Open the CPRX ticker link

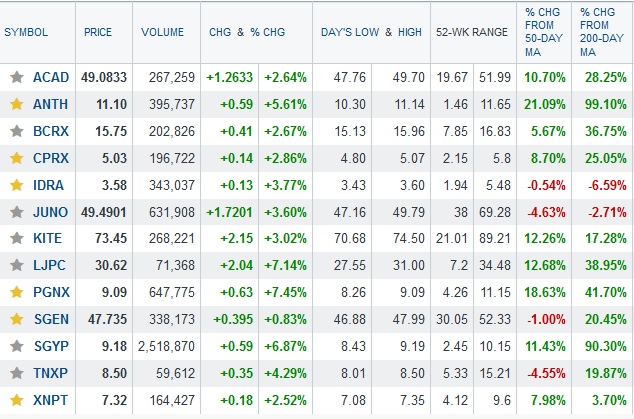51,158
